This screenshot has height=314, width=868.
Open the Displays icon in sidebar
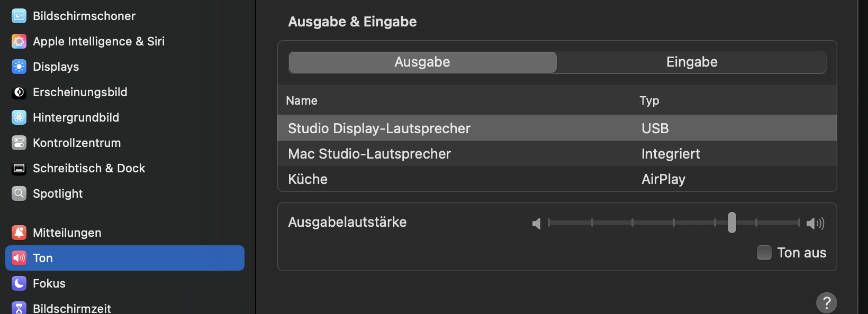pos(19,67)
